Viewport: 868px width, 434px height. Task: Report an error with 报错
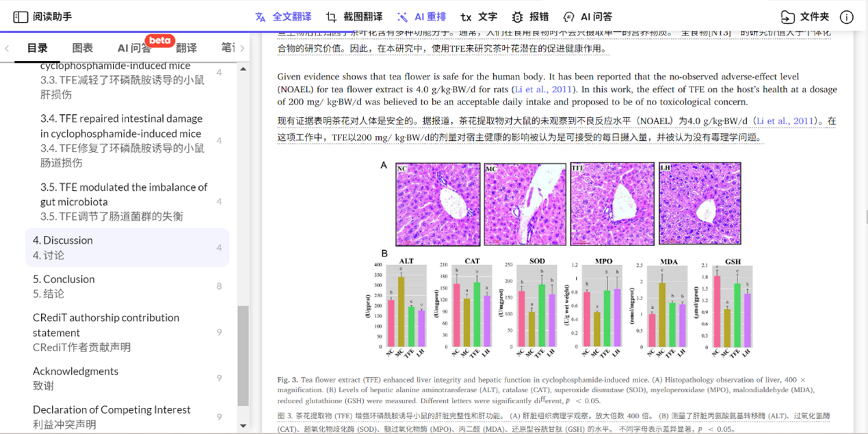tap(530, 16)
